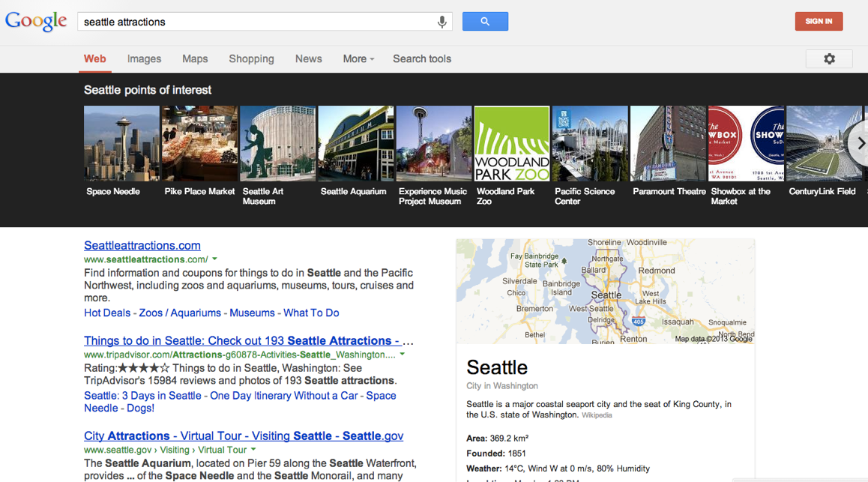
Task: Click the Google logo
Action: (x=36, y=22)
